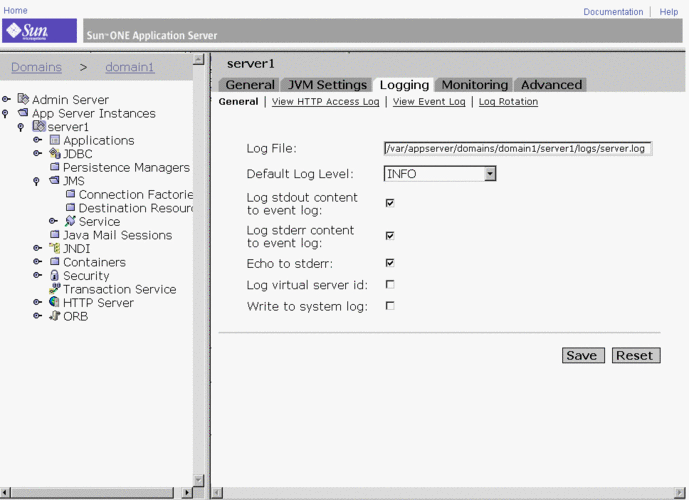Select Persistence Managers in the tree
689x500 pixels.
coord(126,167)
